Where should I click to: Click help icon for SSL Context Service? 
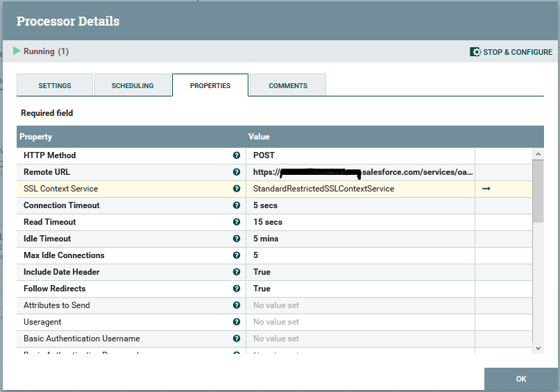(x=237, y=189)
